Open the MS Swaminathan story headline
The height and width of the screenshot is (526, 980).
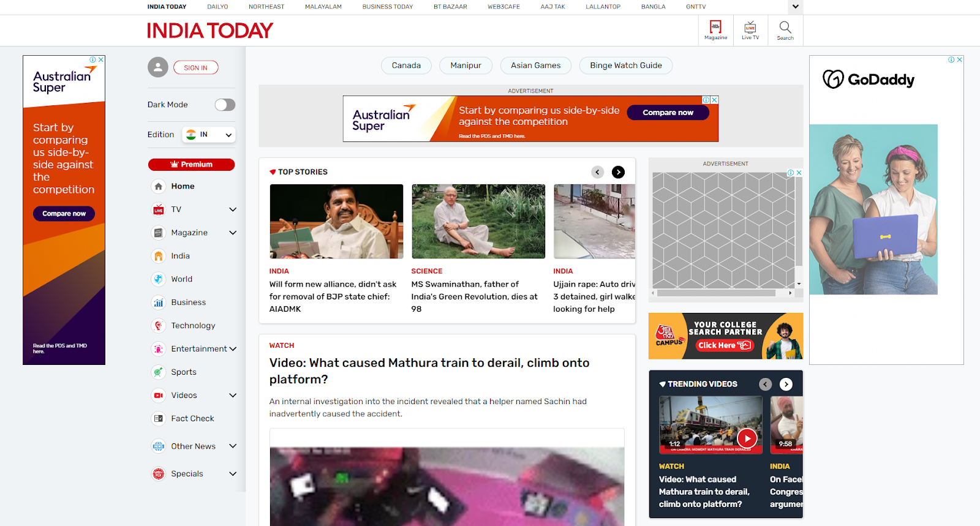pos(475,296)
